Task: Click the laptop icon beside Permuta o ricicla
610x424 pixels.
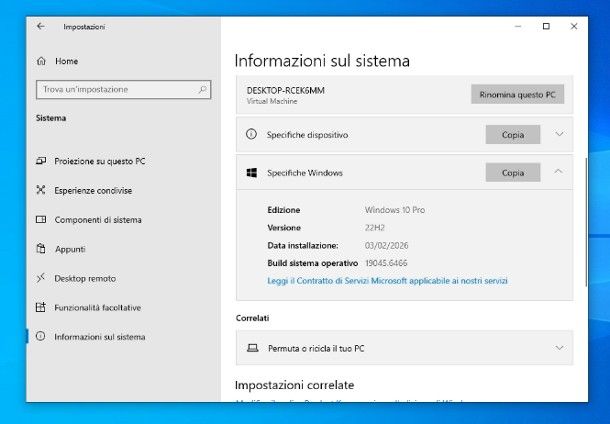Action: pos(253,348)
